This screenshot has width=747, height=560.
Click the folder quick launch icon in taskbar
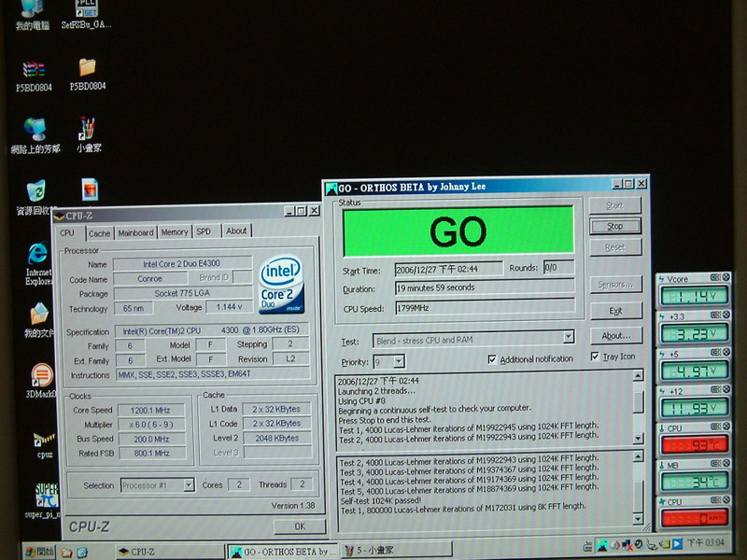[x=66, y=553]
